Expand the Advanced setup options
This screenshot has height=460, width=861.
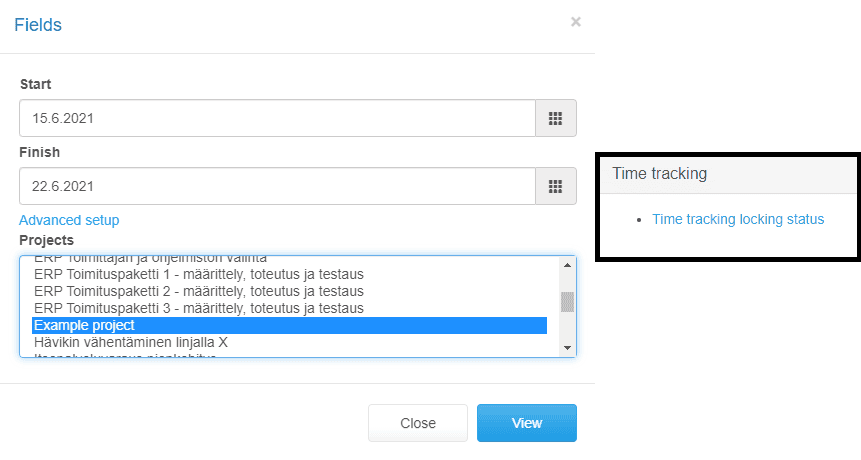69,220
